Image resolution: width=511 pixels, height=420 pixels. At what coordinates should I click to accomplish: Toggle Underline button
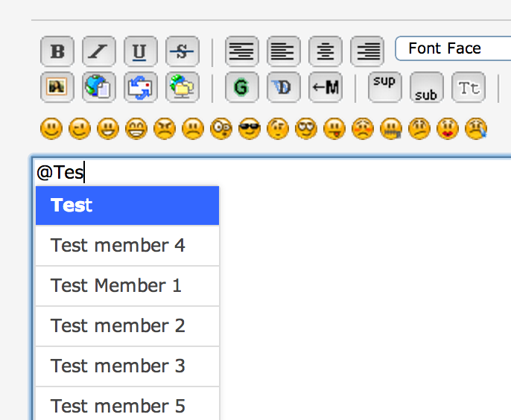[141, 51]
